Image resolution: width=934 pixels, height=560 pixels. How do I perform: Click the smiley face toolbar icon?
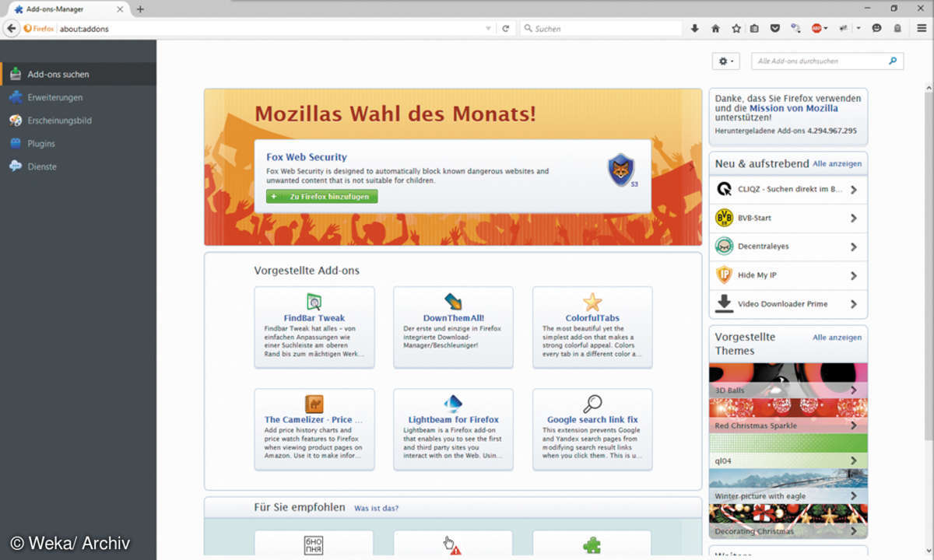(x=876, y=29)
